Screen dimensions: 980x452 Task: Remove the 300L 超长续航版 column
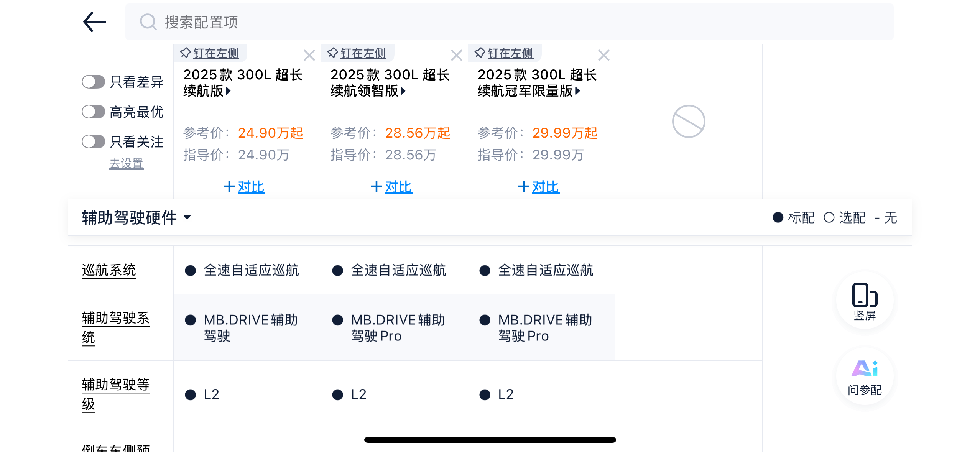[309, 55]
